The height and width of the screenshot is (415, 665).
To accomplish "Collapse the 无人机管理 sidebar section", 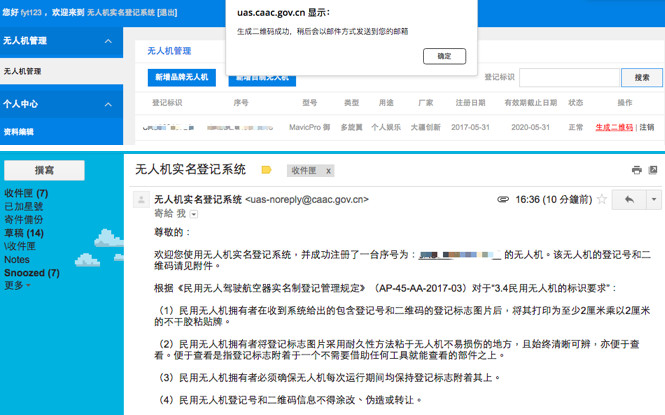I will coord(108,41).
